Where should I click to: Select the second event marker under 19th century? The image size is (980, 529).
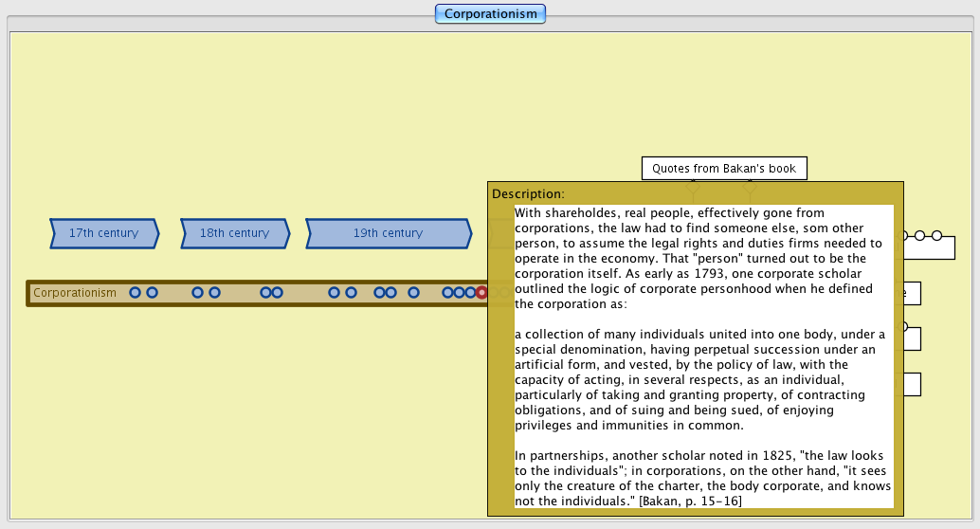click(x=351, y=293)
